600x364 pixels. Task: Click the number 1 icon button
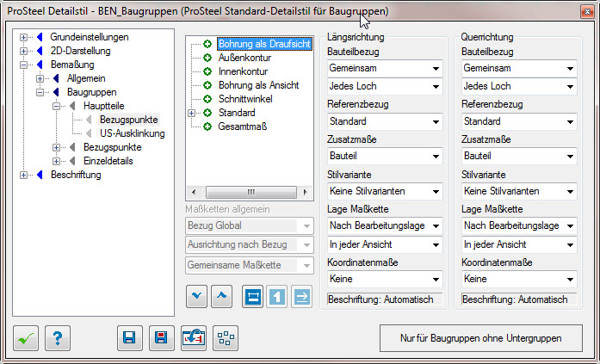point(277,296)
